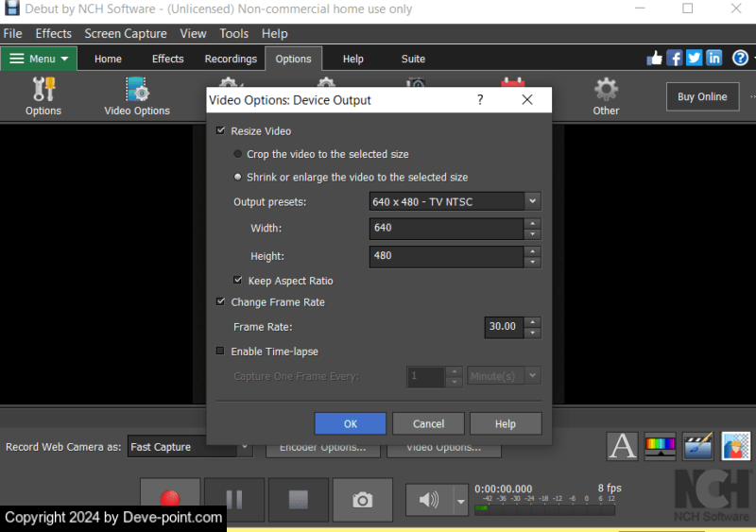Viewport: 756px width, 532px height.
Task: Expand the Output presets dropdown
Action: click(x=532, y=201)
